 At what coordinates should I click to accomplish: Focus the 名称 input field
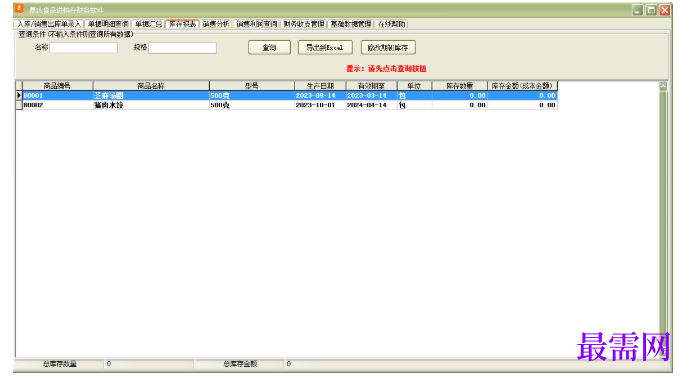coord(83,47)
